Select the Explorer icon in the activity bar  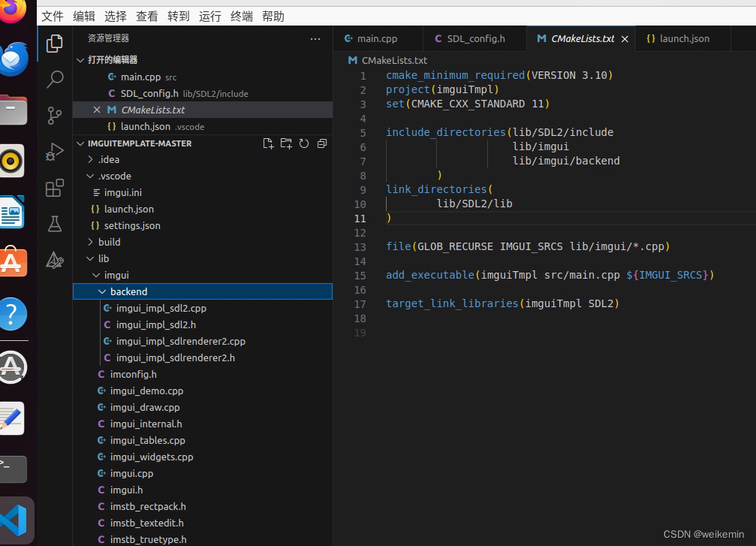pyautogui.click(x=53, y=44)
